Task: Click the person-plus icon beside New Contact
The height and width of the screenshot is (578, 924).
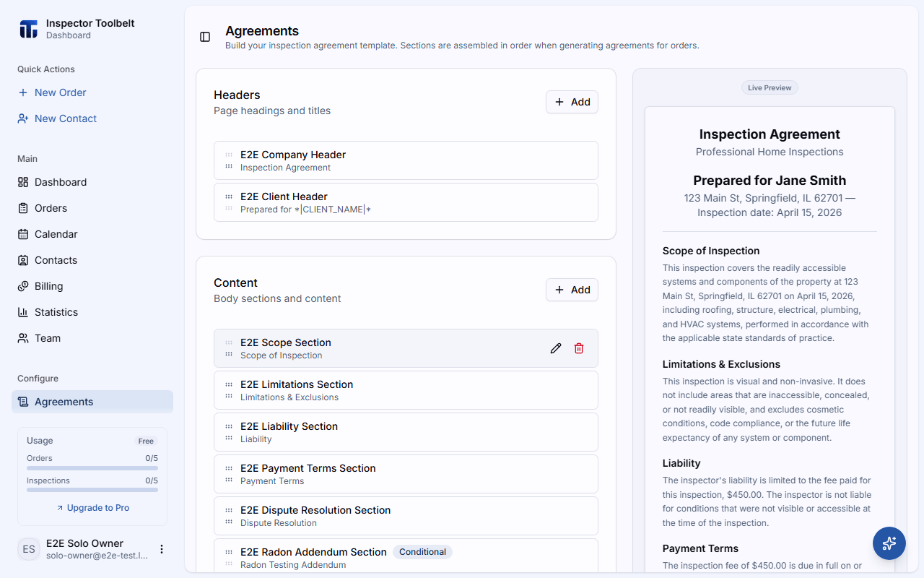Action: point(23,118)
